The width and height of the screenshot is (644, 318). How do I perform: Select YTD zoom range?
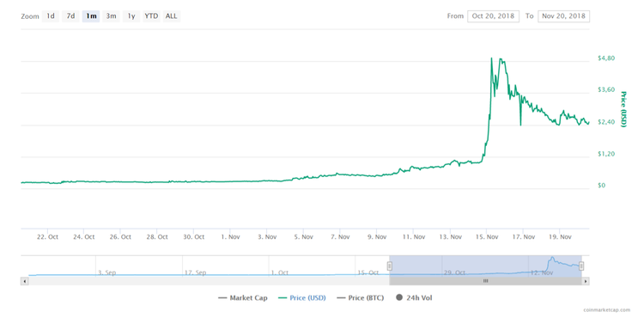(151, 16)
